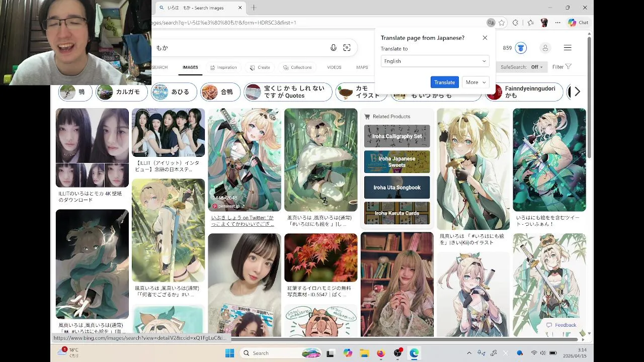Screen dimensions: 644x362
Task: Open the Create tab
Action: tap(260, 67)
